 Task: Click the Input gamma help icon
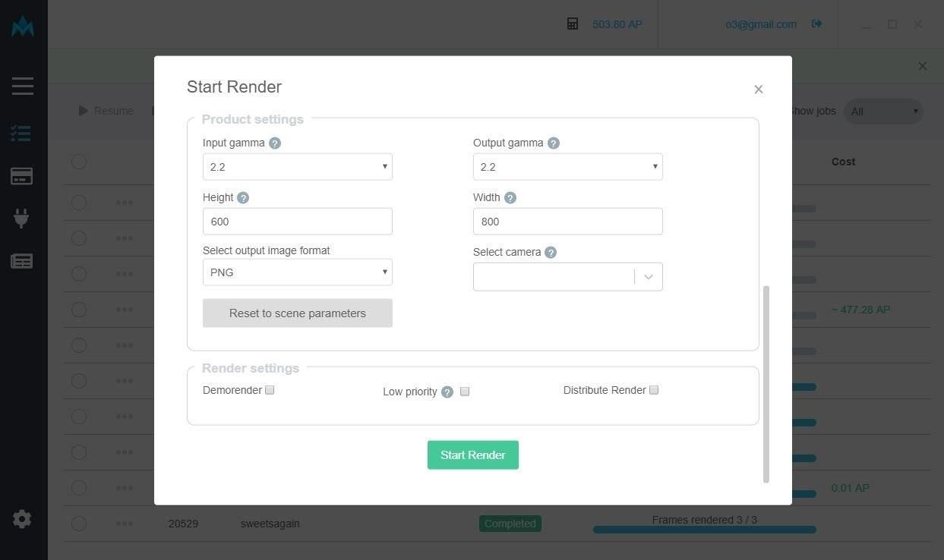tap(275, 143)
